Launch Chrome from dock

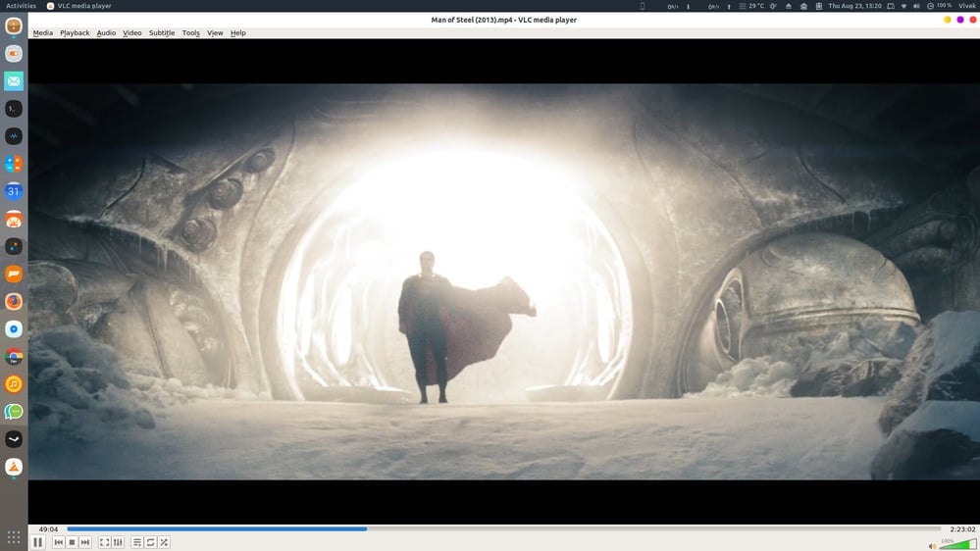pyautogui.click(x=14, y=356)
